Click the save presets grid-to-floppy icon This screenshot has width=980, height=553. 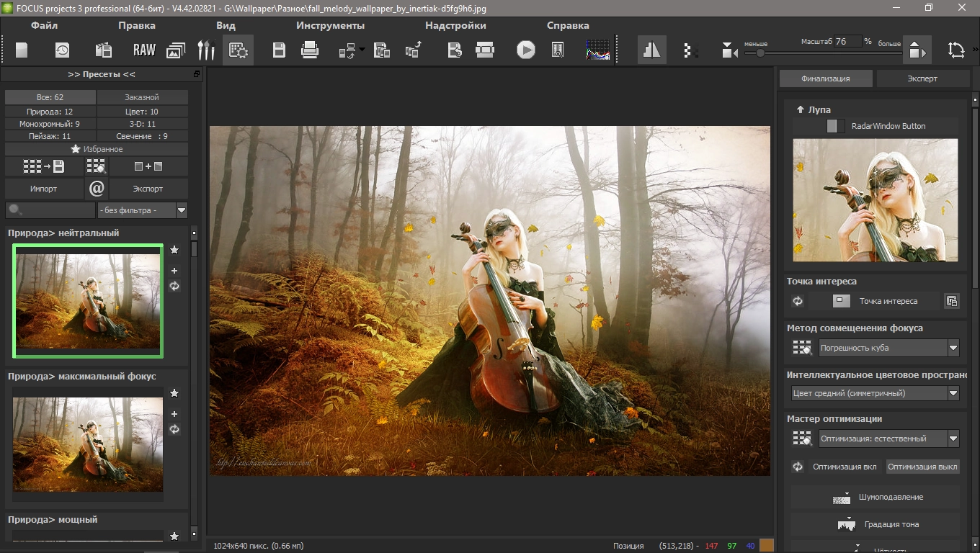pyautogui.click(x=43, y=166)
